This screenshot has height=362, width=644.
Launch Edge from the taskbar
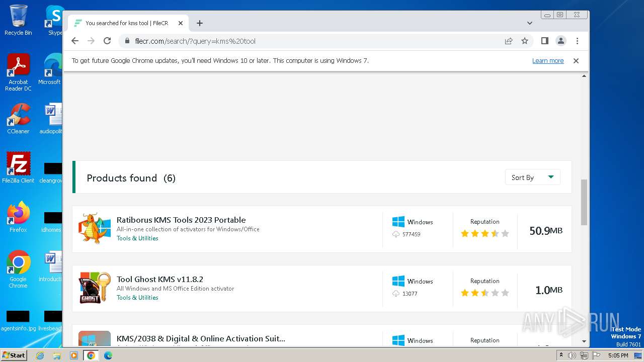[x=108, y=355]
